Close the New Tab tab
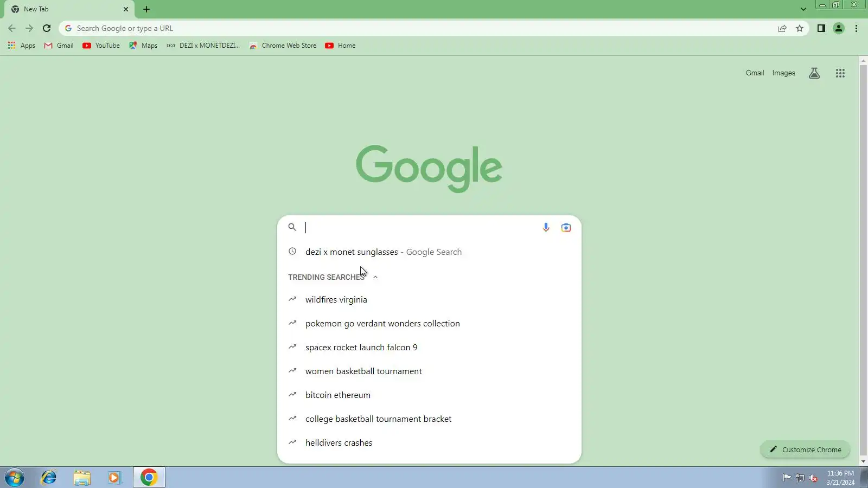Screen dimensions: 868x488 click(x=126, y=9)
